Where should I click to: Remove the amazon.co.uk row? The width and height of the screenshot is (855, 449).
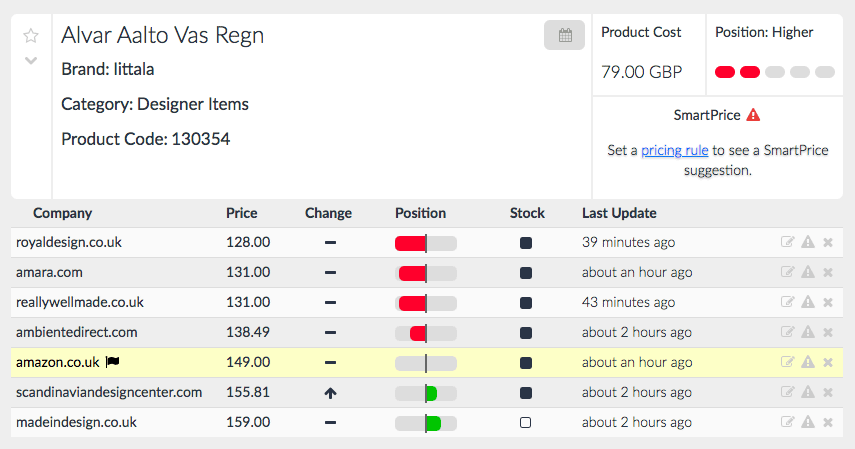pos(828,362)
